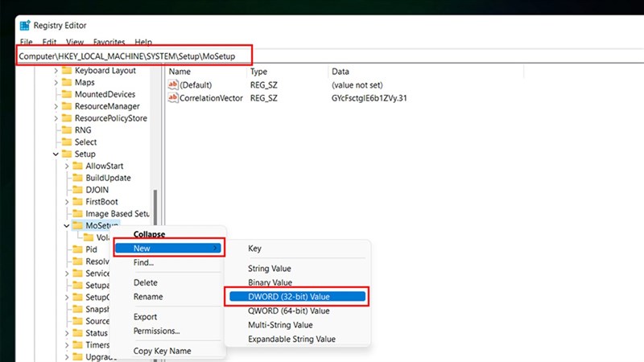Select the Setup folder icon
The image size is (644, 362).
coord(67,154)
